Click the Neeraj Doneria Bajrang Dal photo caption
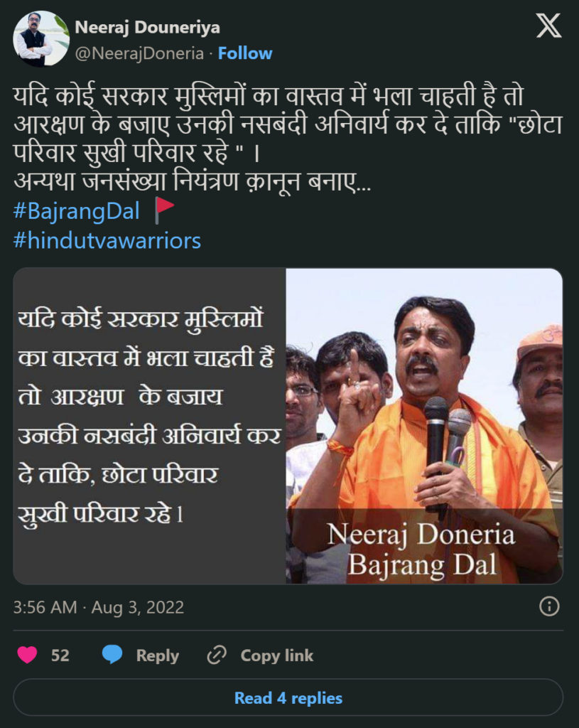 [x=421, y=550]
